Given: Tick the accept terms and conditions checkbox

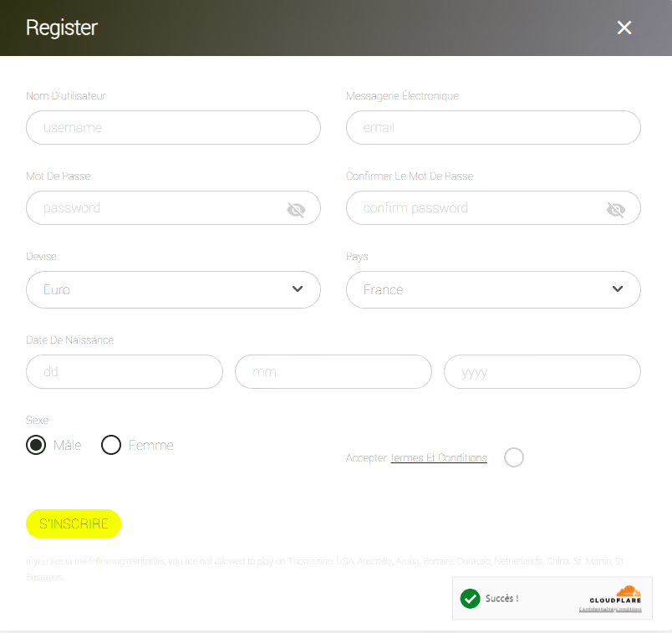Looking at the screenshot, I should coord(514,457).
